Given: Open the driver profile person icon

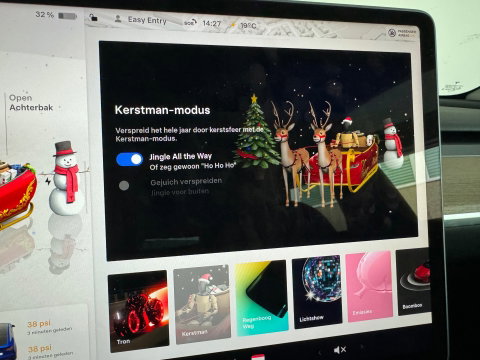Looking at the screenshot, I should click(118, 19).
